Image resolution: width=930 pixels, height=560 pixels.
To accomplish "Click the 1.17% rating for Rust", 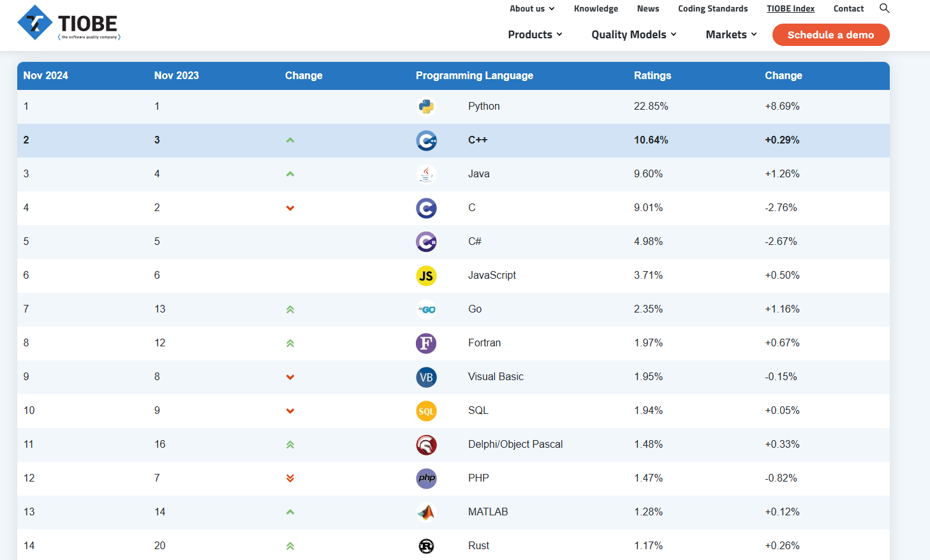I will [x=648, y=546].
